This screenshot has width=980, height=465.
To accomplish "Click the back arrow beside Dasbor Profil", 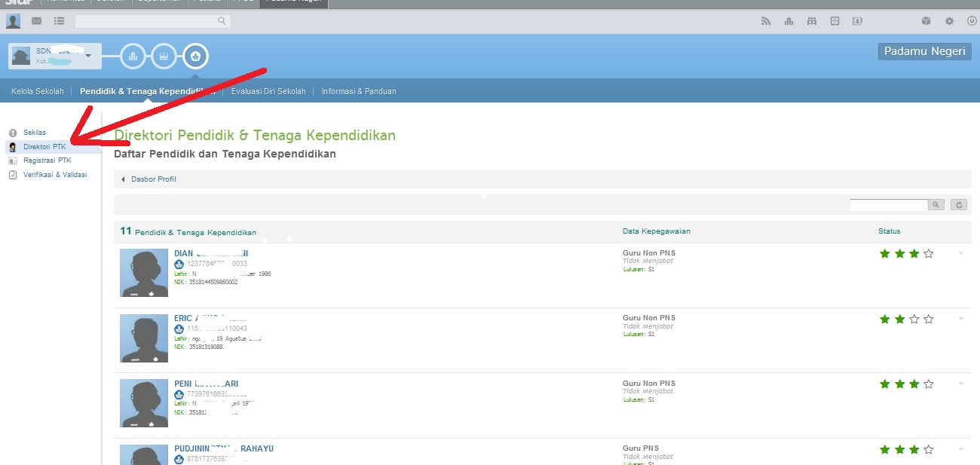I will pyautogui.click(x=123, y=179).
